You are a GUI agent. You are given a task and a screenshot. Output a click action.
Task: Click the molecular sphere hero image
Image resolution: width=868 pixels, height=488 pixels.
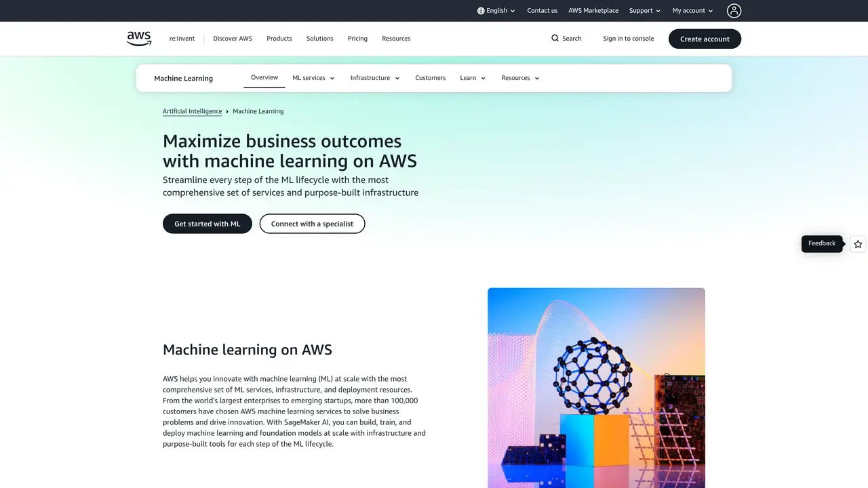point(596,388)
